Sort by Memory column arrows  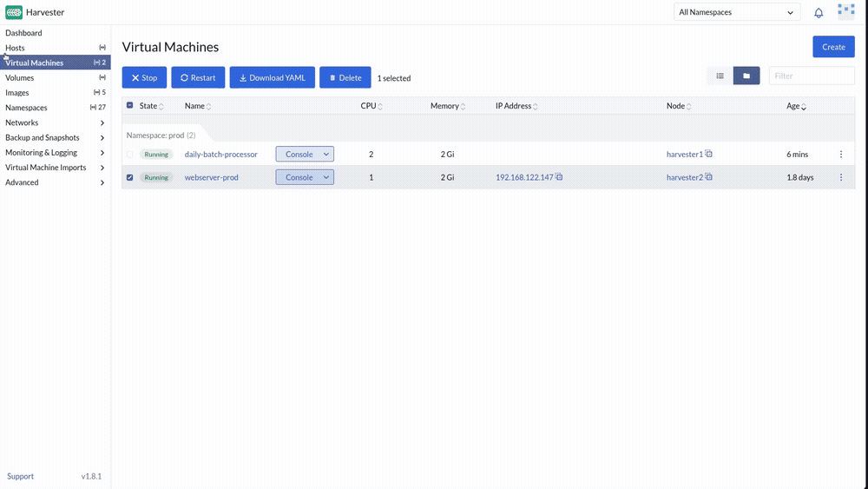(x=463, y=106)
